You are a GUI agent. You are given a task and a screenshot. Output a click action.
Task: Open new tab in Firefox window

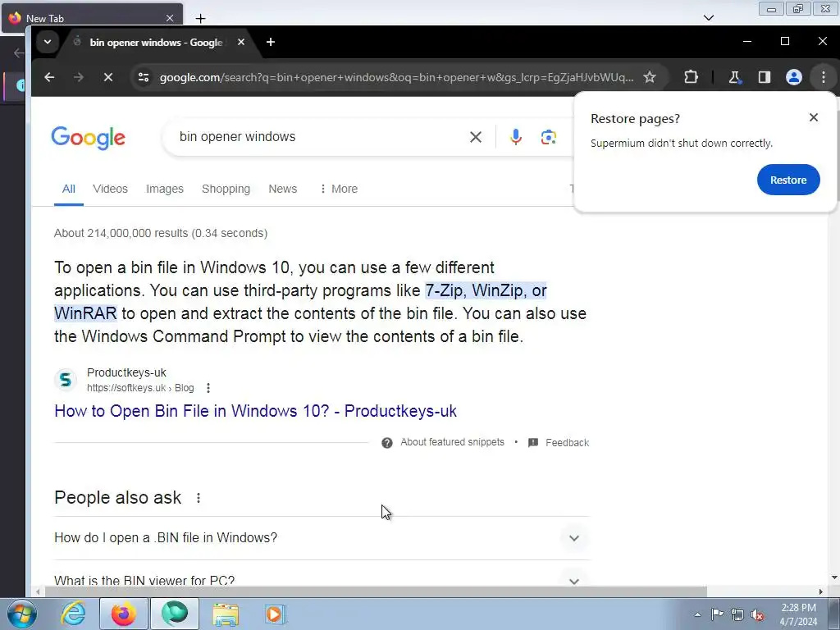pyautogui.click(x=200, y=18)
